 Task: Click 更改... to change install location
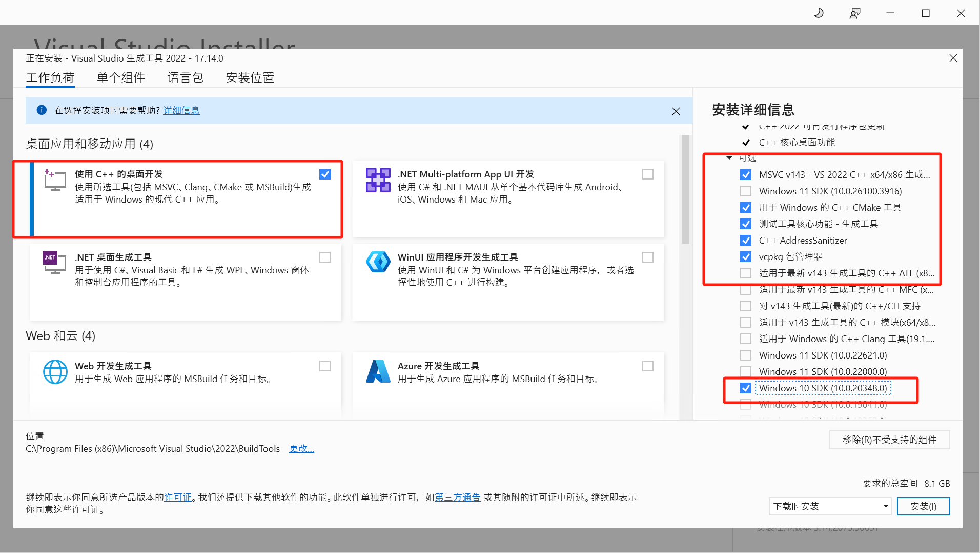click(301, 449)
